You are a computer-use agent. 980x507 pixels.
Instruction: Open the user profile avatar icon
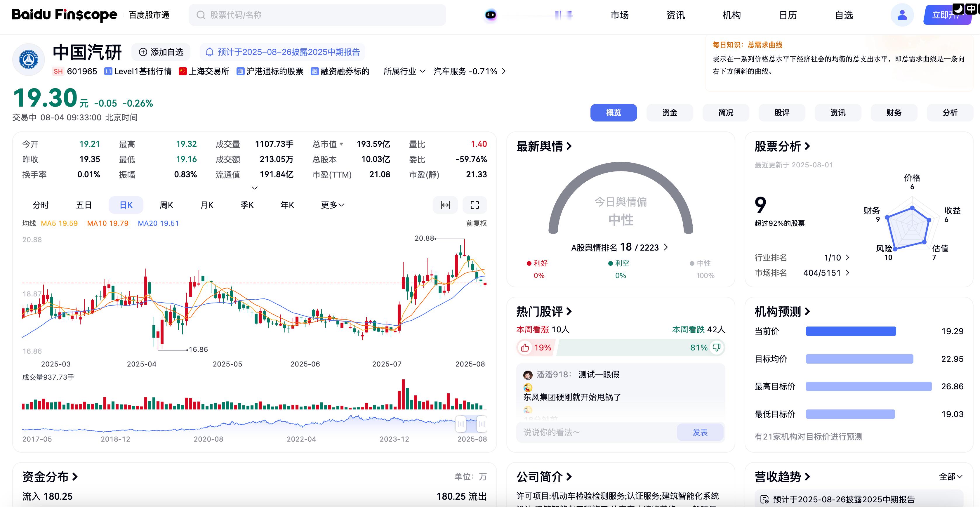(902, 15)
